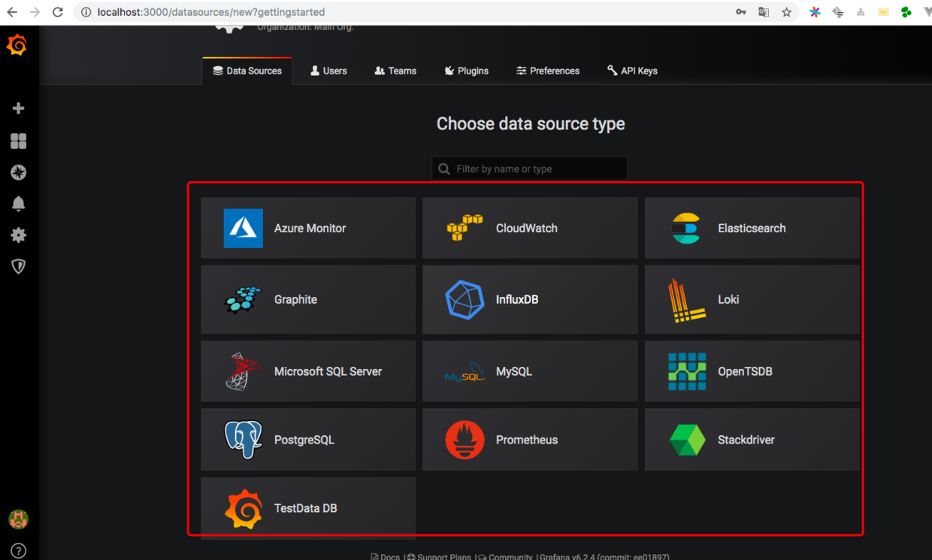Choose the MySQL data source
The image size is (932, 560).
pos(530,371)
